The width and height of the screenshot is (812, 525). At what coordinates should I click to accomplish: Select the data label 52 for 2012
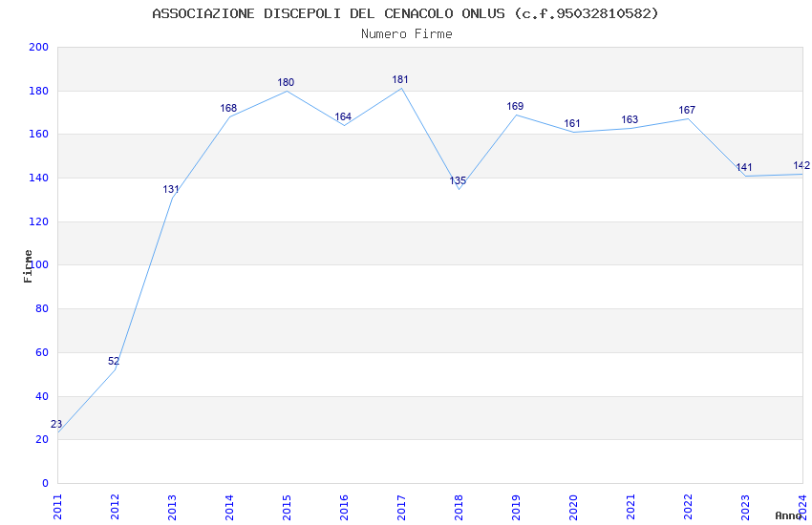point(114,361)
